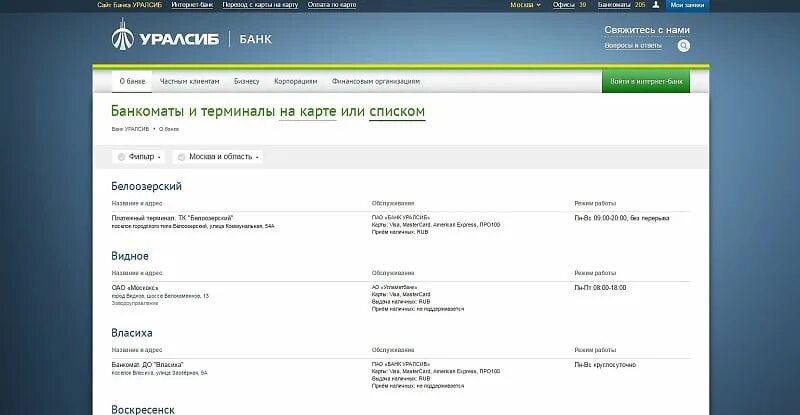Open the Оплата по карте link
Image resolution: width=800 pixels, height=415 pixels.
[332, 5]
